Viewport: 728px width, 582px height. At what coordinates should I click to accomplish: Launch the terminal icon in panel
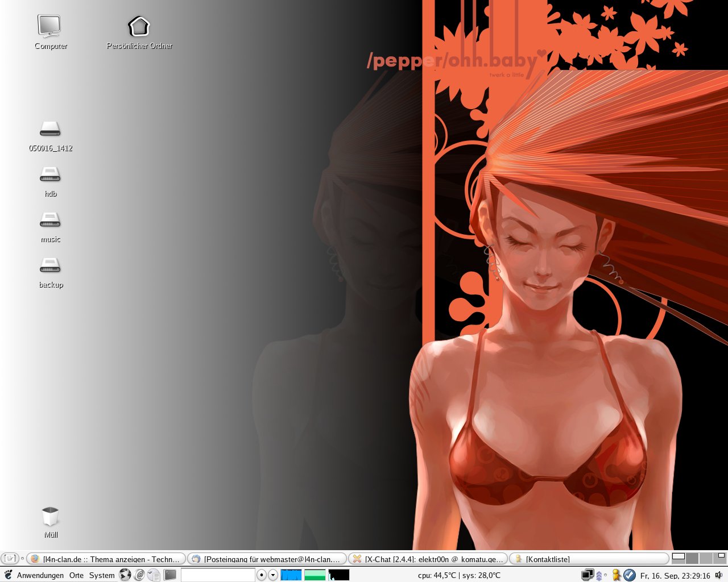(170, 575)
